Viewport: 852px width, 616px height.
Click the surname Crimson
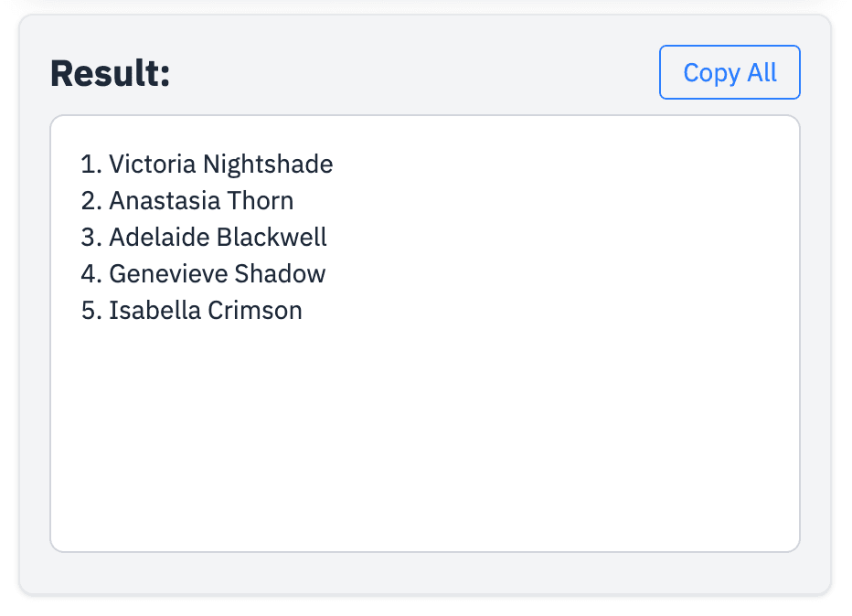[x=255, y=310]
